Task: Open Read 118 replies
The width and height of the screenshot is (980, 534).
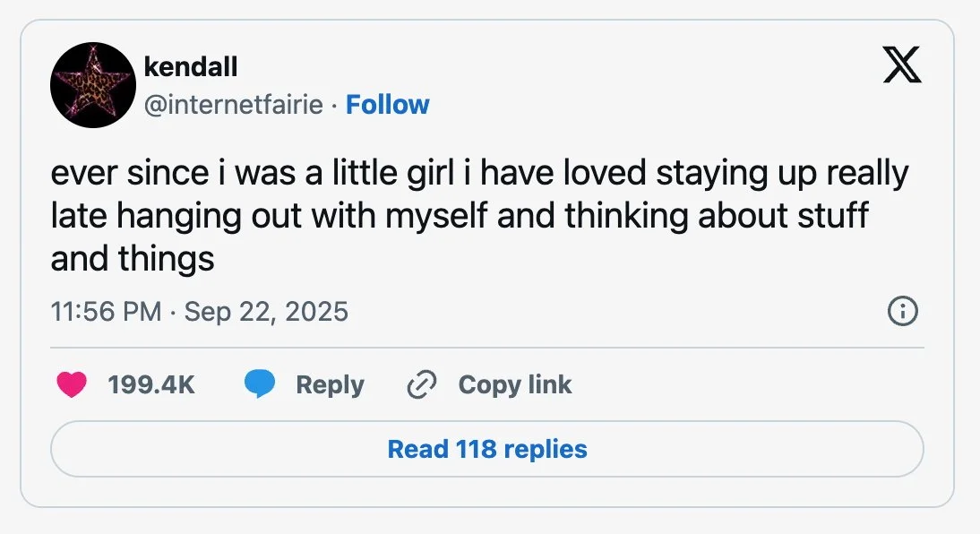Action: pyautogui.click(x=486, y=449)
